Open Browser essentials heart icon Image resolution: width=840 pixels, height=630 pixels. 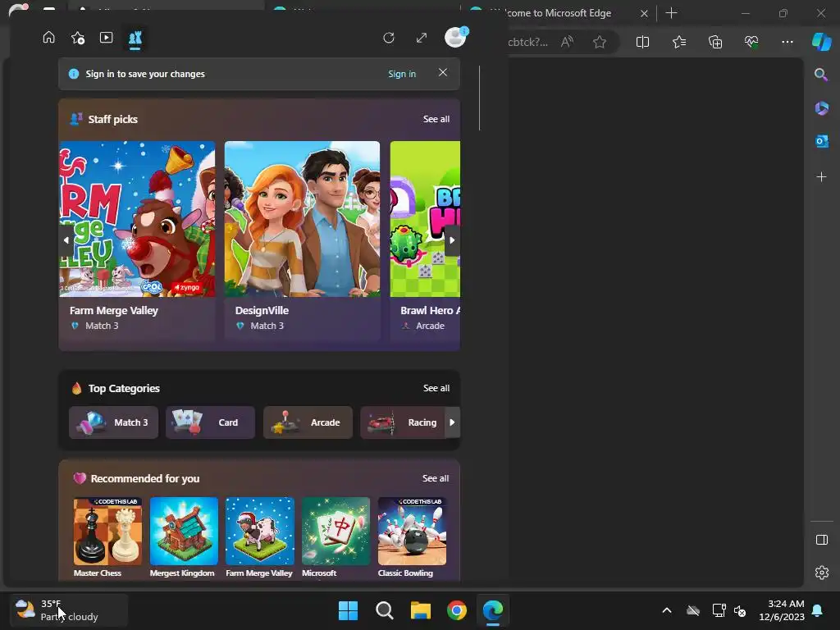pyautogui.click(x=751, y=42)
